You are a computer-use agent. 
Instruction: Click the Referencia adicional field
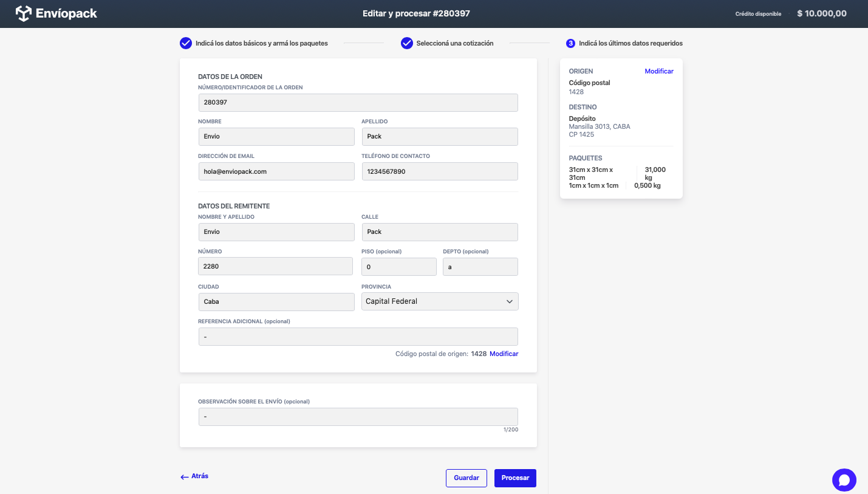pos(358,337)
